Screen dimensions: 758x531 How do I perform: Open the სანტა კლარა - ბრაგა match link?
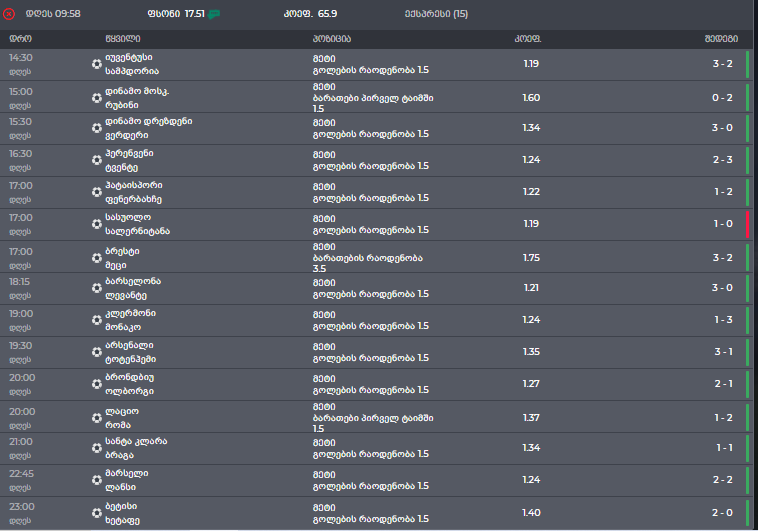coord(135,448)
